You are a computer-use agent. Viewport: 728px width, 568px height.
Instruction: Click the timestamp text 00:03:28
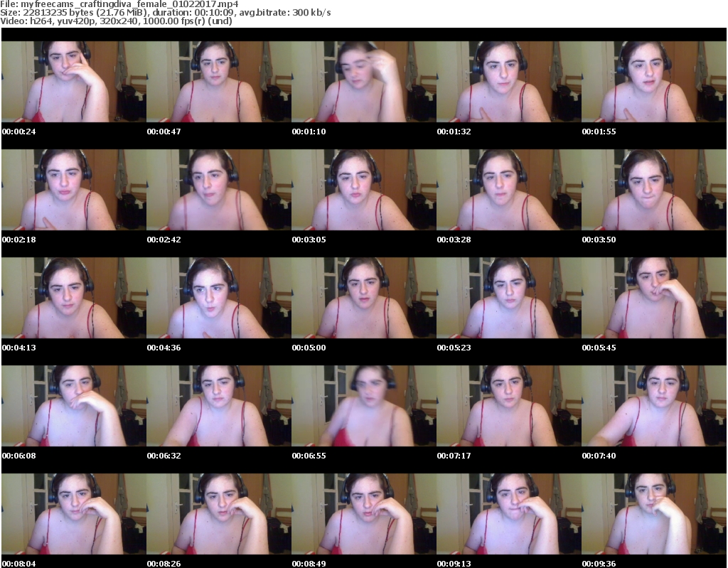[454, 240]
